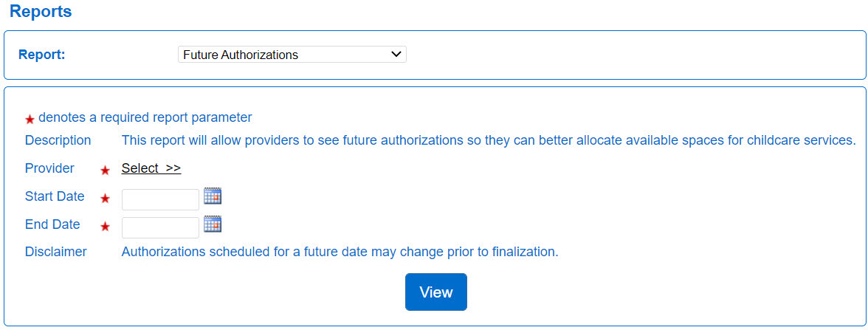Image resolution: width=868 pixels, height=330 pixels.
Task: Focus the End Date text field
Action: [160, 227]
